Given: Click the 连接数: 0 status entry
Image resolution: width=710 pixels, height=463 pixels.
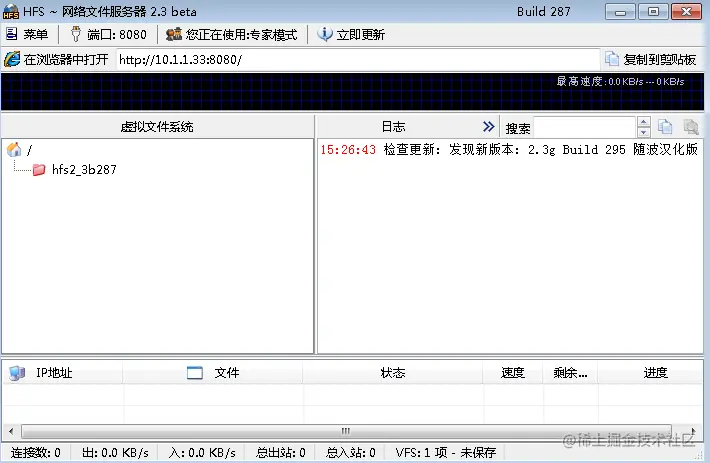Looking at the screenshot, I should 36,453.
